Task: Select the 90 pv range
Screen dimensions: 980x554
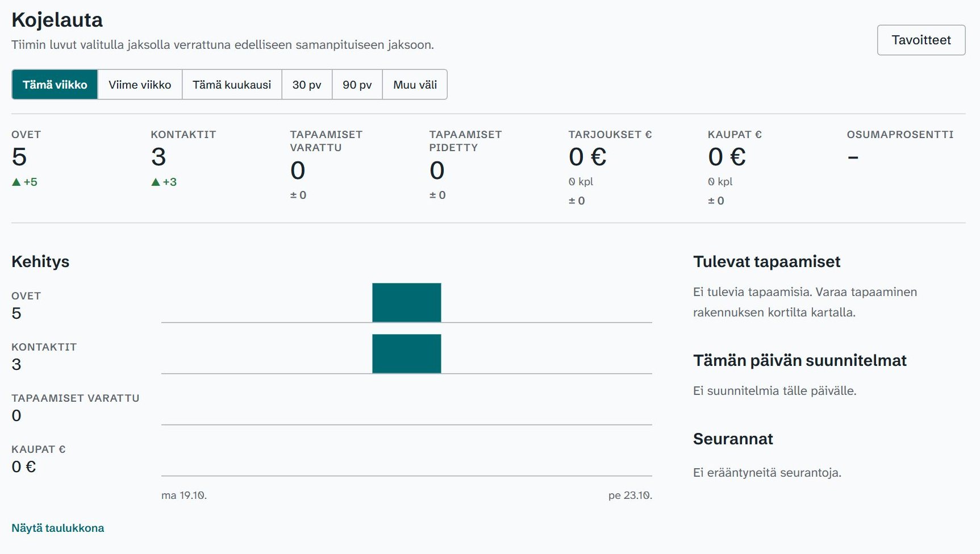Action: 357,85
